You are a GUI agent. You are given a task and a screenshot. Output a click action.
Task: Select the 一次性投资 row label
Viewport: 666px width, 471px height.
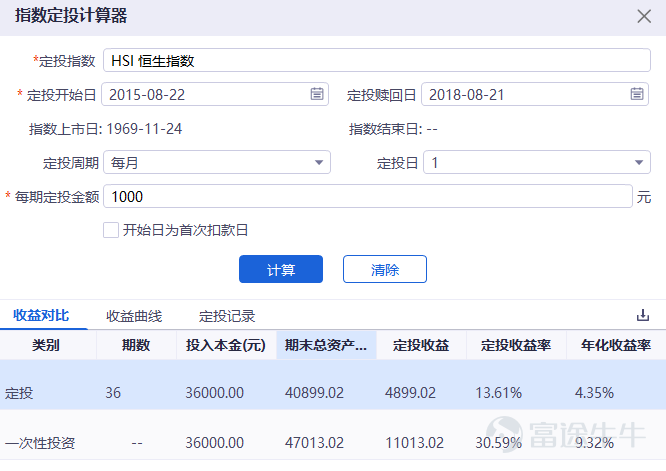[40, 443]
